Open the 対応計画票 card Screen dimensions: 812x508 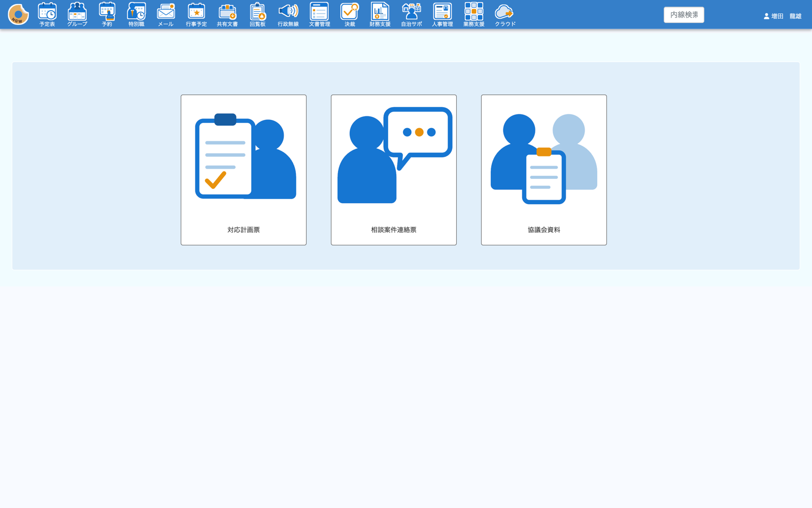click(x=244, y=170)
